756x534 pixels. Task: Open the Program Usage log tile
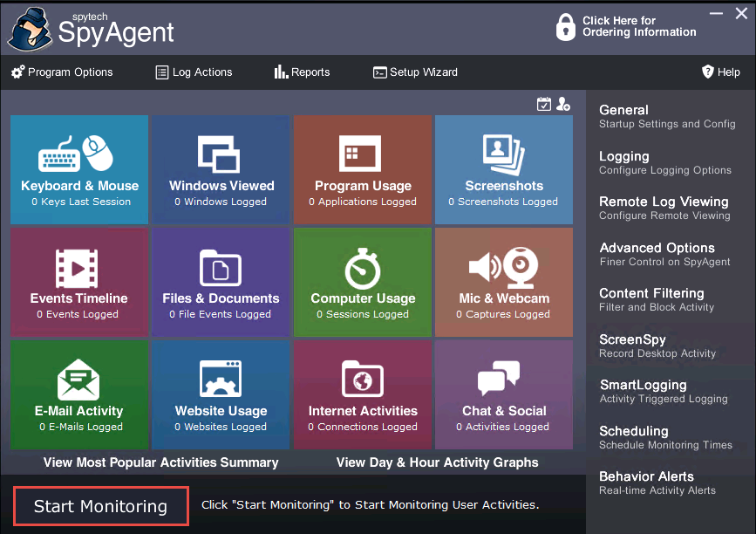[x=363, y=169]
